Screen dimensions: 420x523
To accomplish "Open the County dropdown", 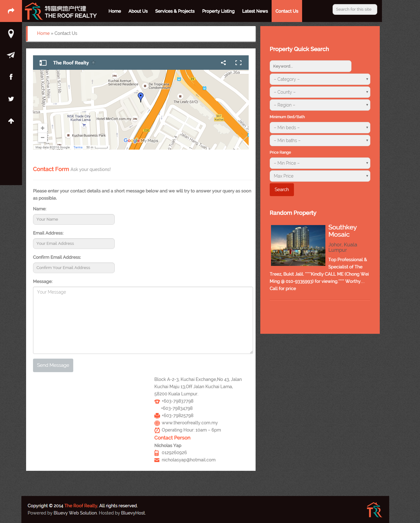I will point(320,92).
